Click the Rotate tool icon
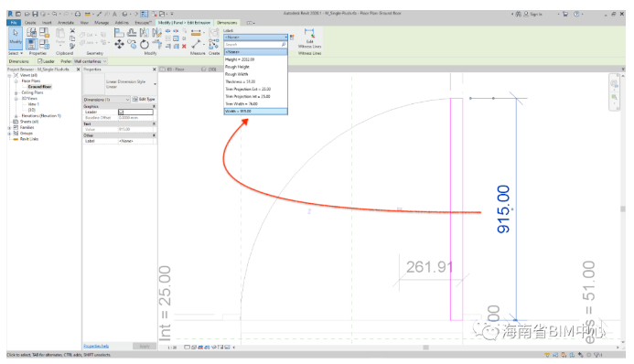 point(145,45)
